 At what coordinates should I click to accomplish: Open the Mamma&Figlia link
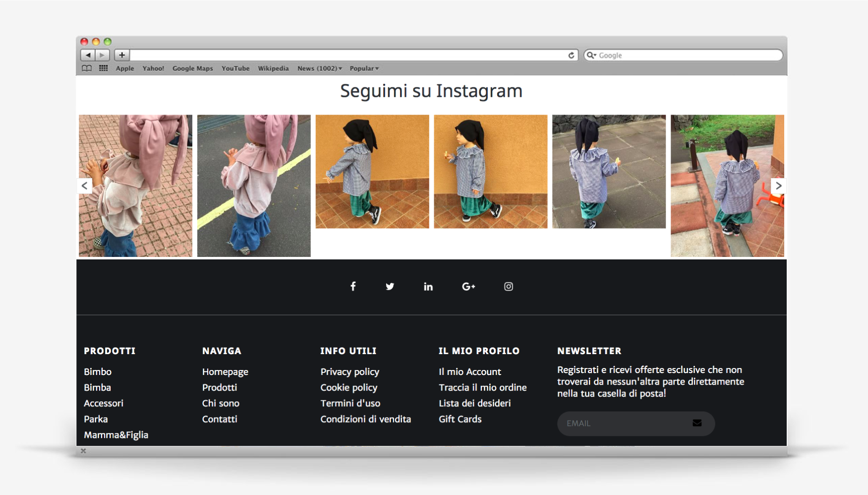(x=116, y=435)
